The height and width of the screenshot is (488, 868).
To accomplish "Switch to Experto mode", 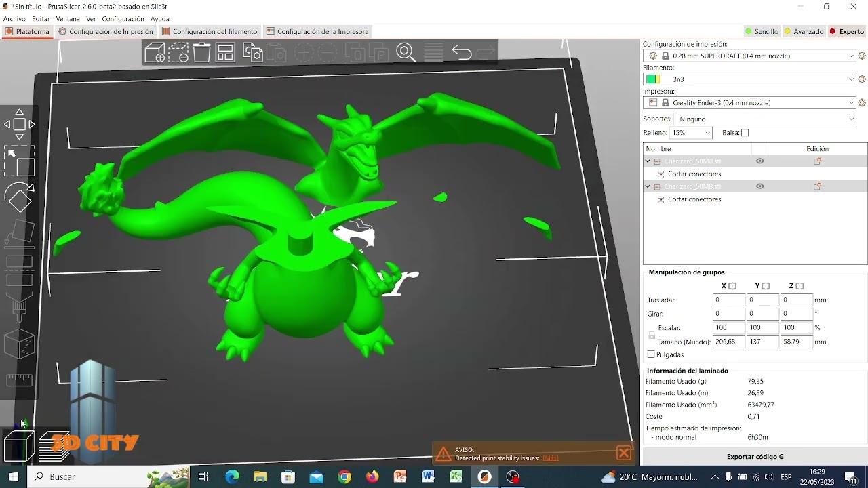I will pyautogui.click(x=846, y=31).
